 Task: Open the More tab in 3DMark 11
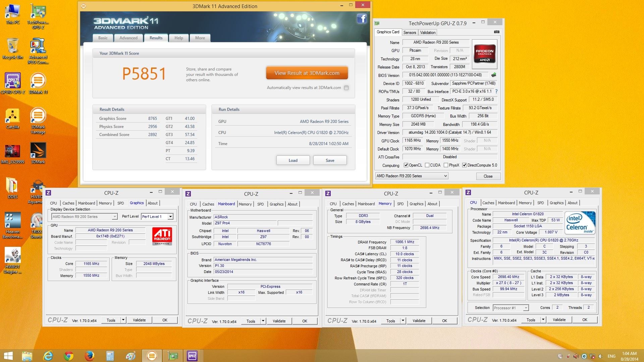pos(200,38)
